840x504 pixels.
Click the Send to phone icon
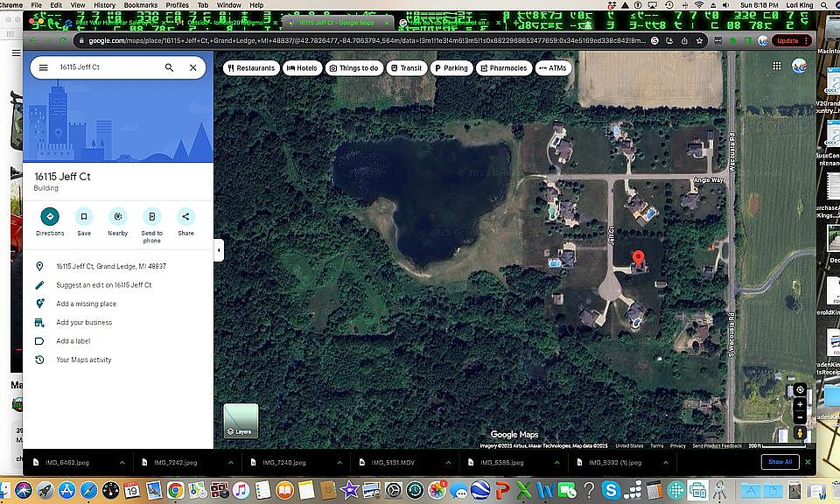[x=151, y=217]
